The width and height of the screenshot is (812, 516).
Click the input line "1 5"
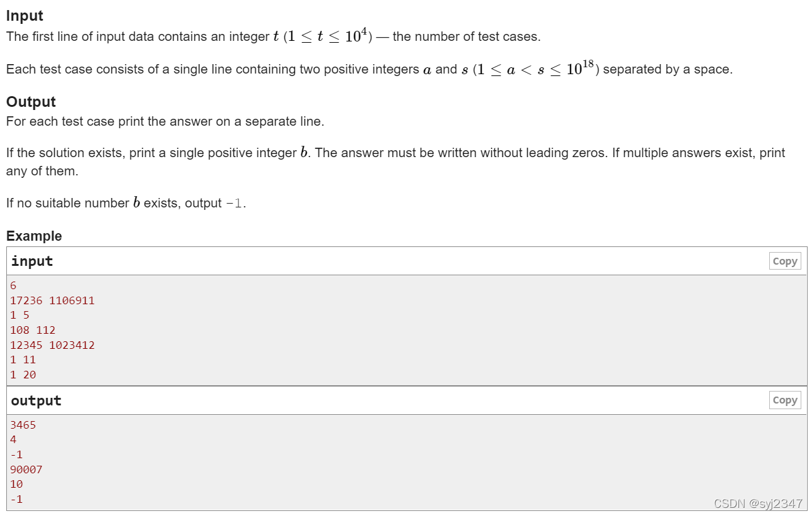[x=19, y=315]
